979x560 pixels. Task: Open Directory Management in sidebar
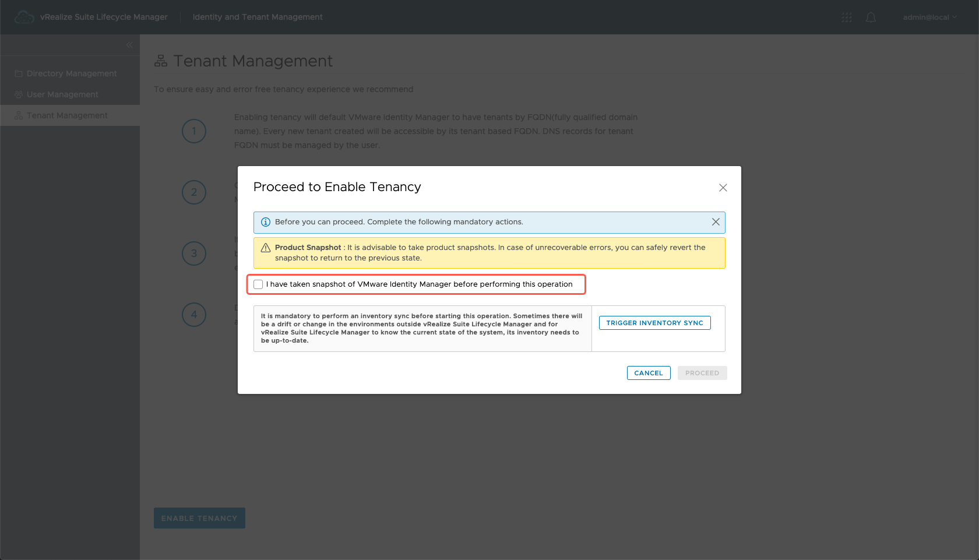coord(71,73)
